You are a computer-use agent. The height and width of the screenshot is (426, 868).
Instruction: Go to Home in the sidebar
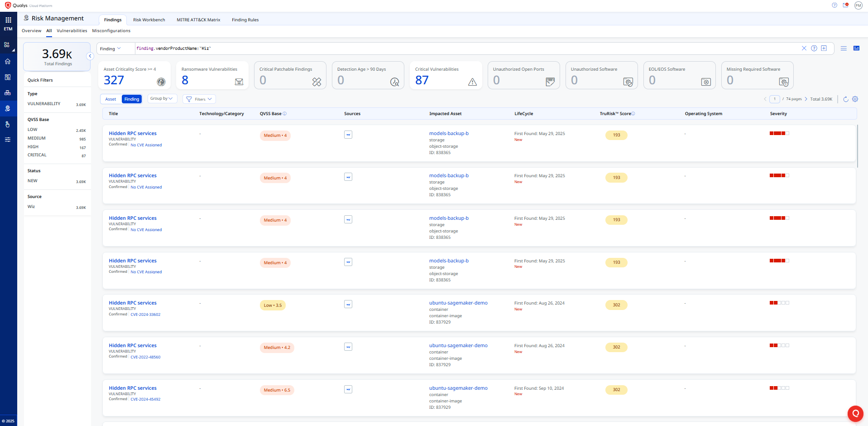coord(8,61)
